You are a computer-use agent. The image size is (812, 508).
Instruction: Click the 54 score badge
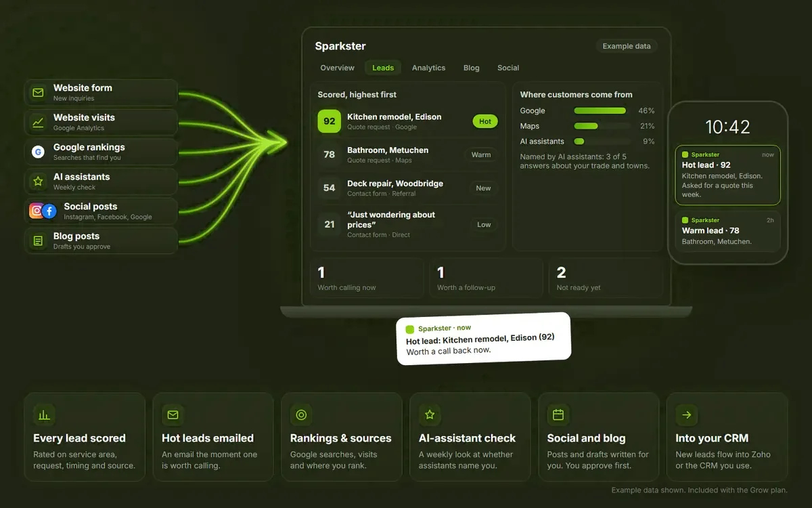tap(330, 188)
